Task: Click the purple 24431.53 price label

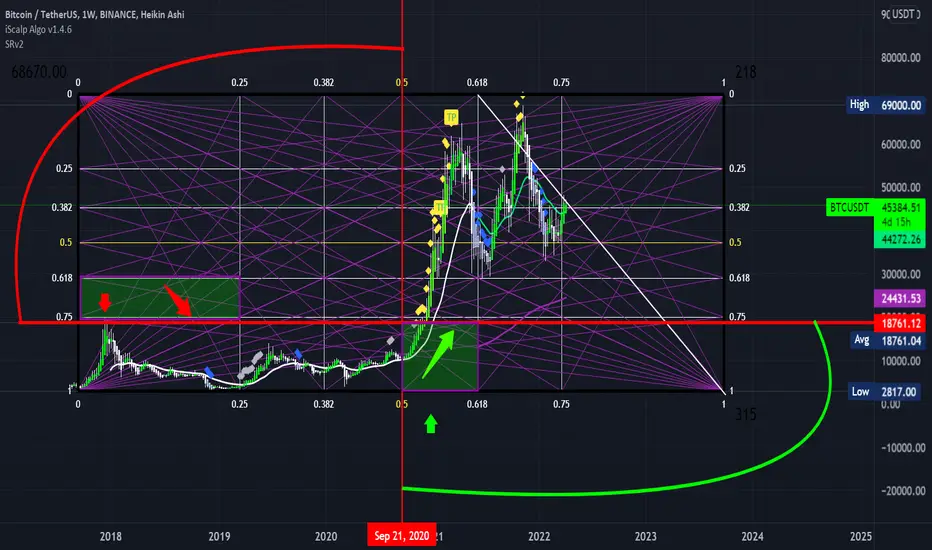Action: [900, 298]
